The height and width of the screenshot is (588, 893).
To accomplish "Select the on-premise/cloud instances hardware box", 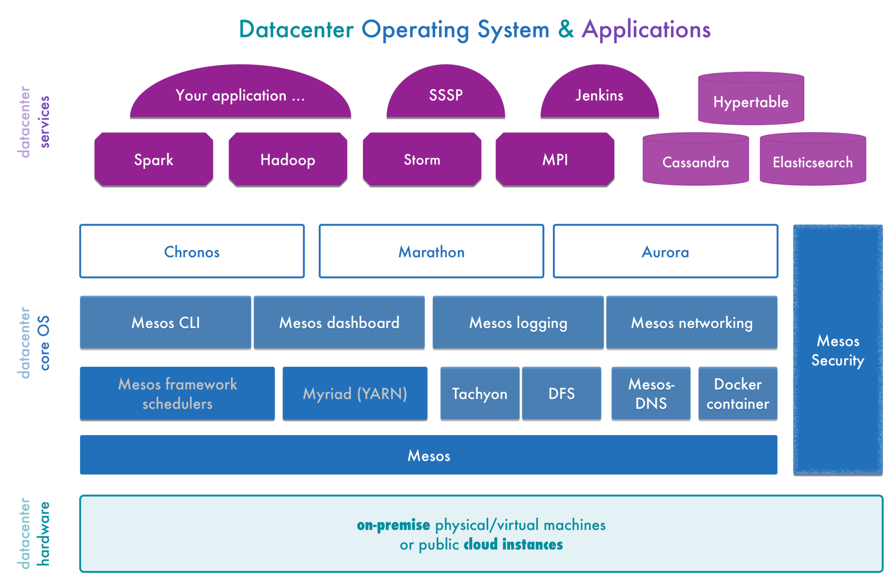I will [x=481, y=534].
